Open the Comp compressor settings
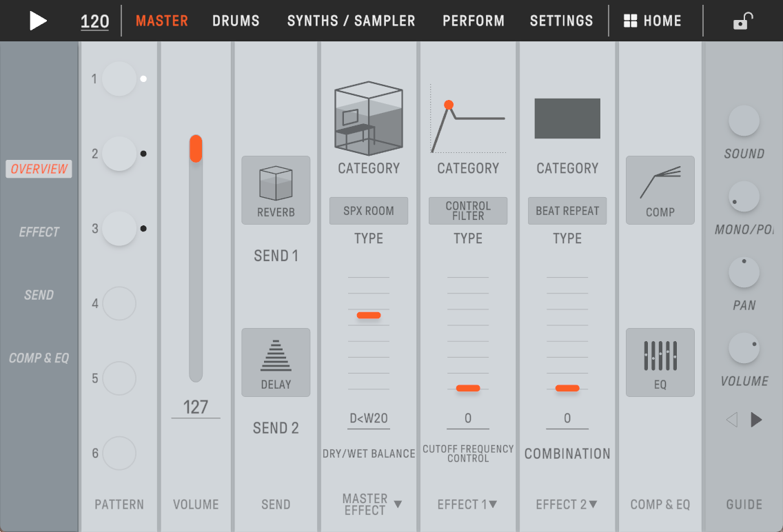783x532 pixels. [660, 190]
